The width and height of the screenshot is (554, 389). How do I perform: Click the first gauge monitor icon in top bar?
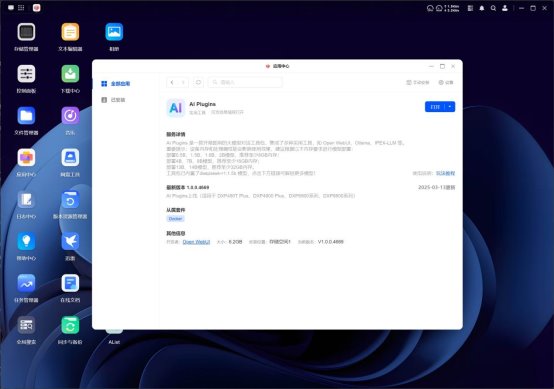430,8
